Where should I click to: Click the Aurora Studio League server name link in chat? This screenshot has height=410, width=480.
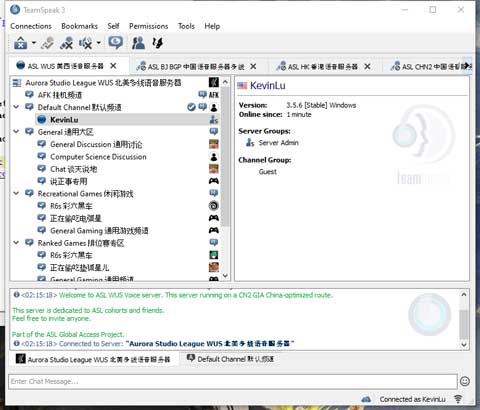tap(211, 344)
